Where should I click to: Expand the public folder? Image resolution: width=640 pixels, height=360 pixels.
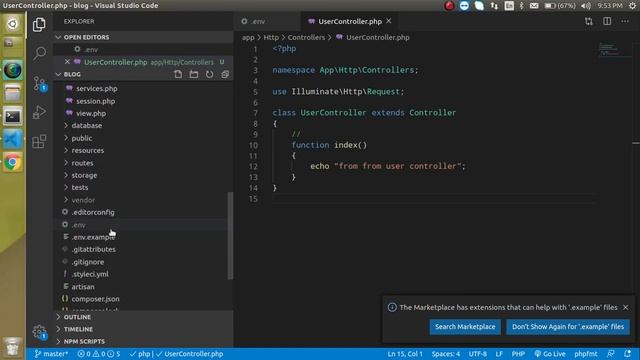82,138
